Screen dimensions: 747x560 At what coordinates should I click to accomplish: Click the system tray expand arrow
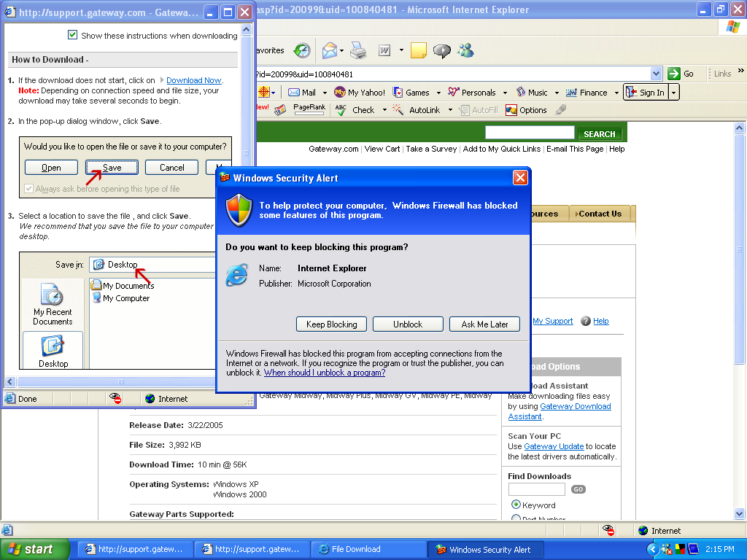pyautogui.click(x=653, y=549)
